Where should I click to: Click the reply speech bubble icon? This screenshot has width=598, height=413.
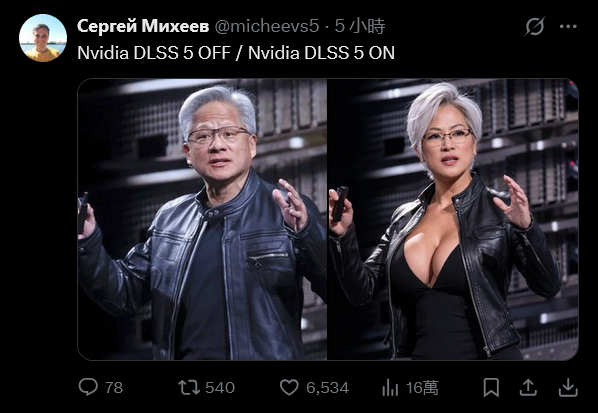88,387
